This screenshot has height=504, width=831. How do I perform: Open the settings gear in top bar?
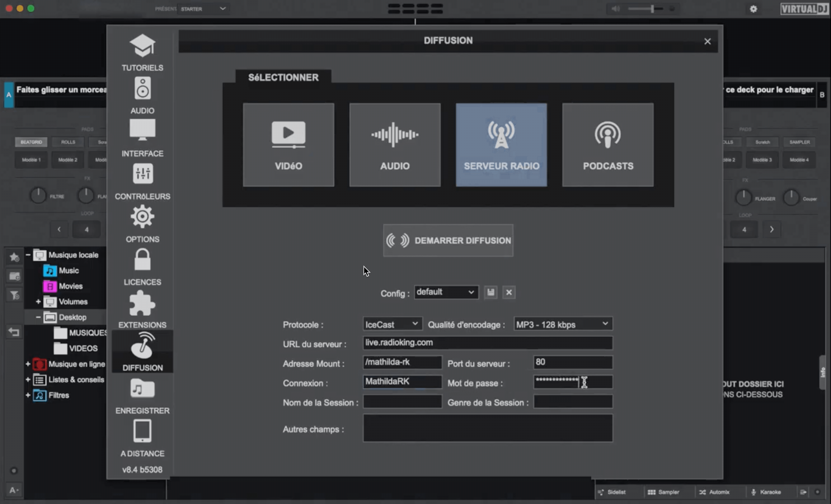click(754, 9)
